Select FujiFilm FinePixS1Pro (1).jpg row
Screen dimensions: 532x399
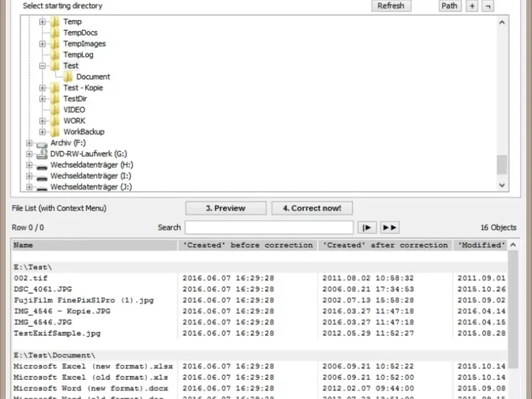coord(260,301)
